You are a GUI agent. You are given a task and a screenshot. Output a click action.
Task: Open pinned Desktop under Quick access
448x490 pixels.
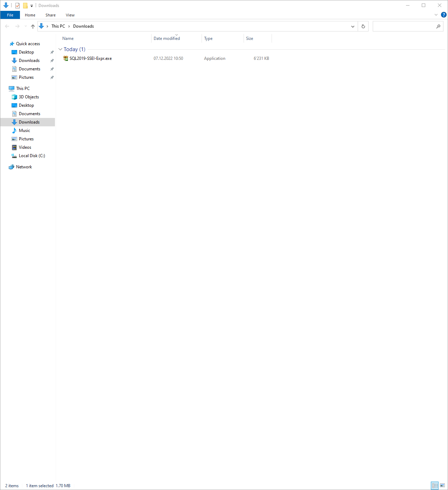pyautogui.click(x=26, y=52)
